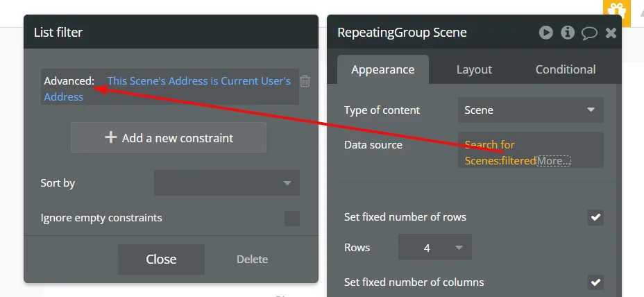Screen dimensions: 644x297
Task: Uncheck Set fixed number of rows
Action: (595, 217)
